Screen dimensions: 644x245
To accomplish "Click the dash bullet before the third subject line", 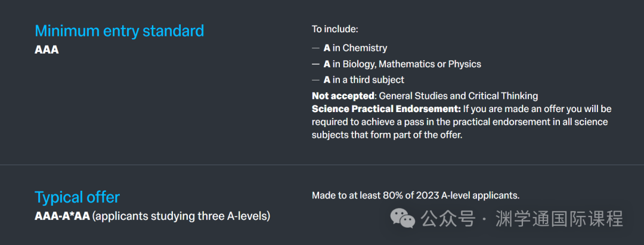I will point(315,80).
